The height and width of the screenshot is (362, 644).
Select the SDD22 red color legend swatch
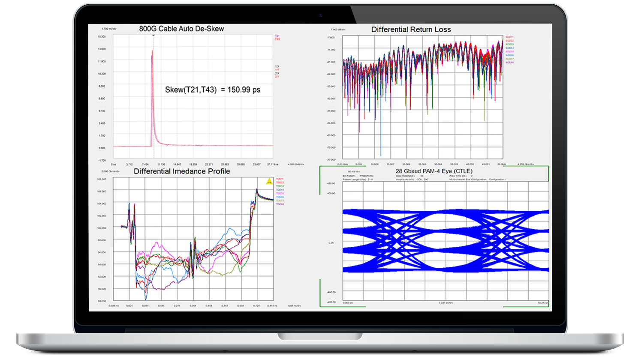tap(509, 41)
